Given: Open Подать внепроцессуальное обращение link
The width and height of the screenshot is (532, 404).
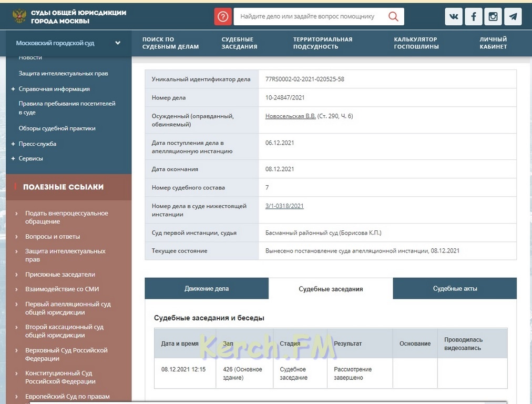Looking at the screenshot, I should tap(66, 217).
